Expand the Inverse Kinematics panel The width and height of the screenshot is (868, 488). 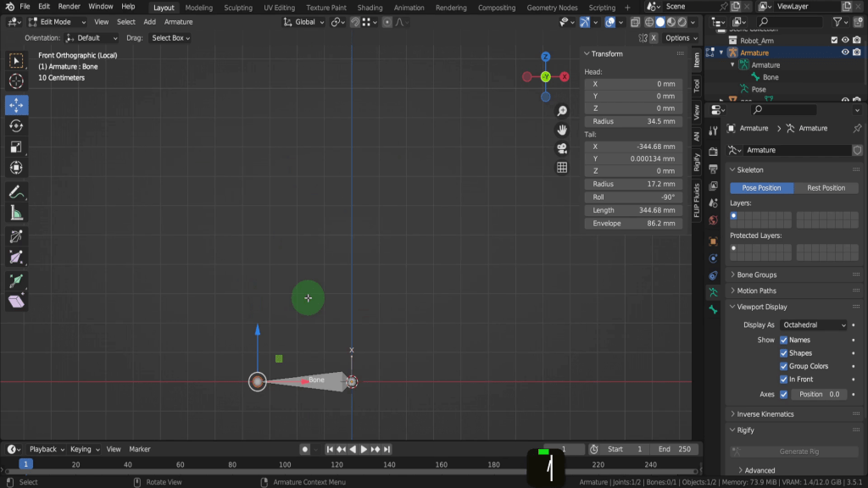coord(765,414)
